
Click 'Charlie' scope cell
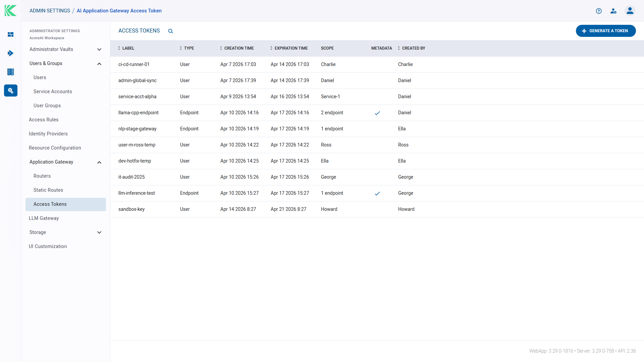328,64
